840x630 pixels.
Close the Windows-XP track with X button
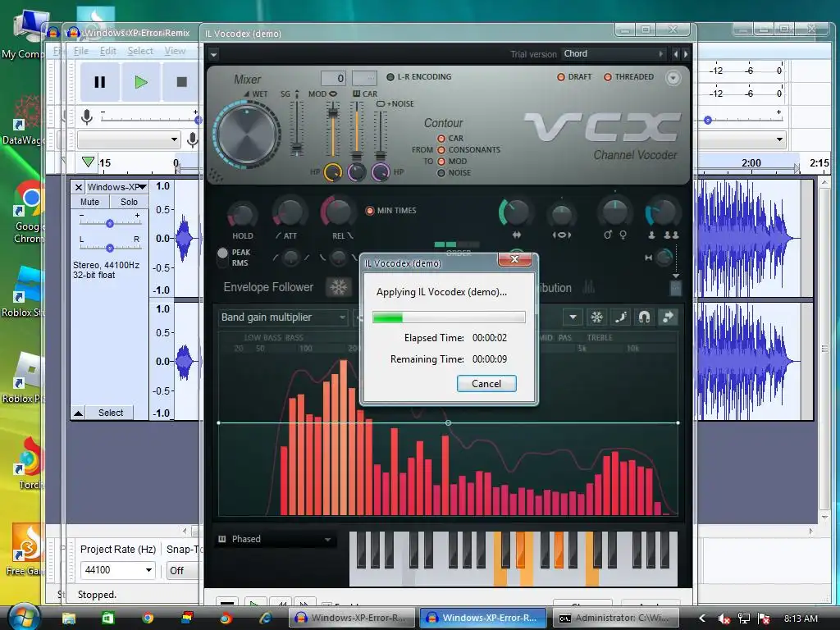pos(78,187)
